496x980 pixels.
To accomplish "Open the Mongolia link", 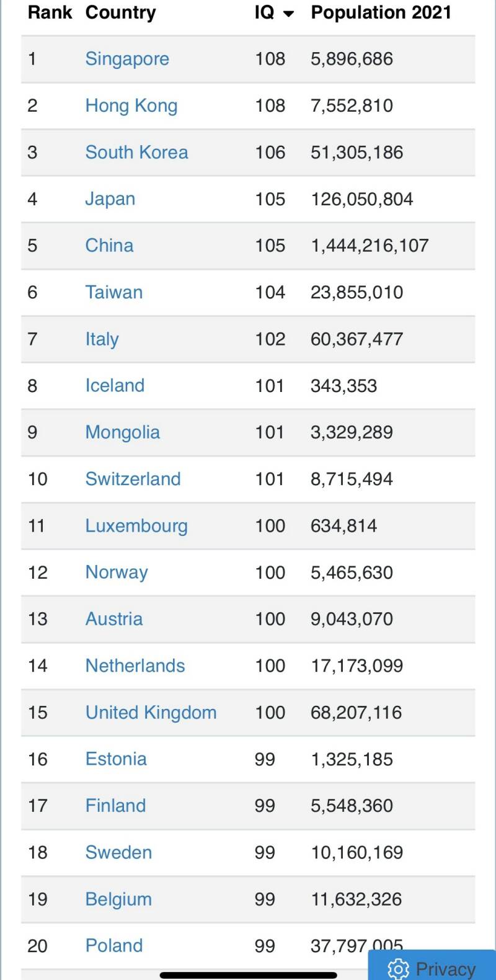I will 122,432.
